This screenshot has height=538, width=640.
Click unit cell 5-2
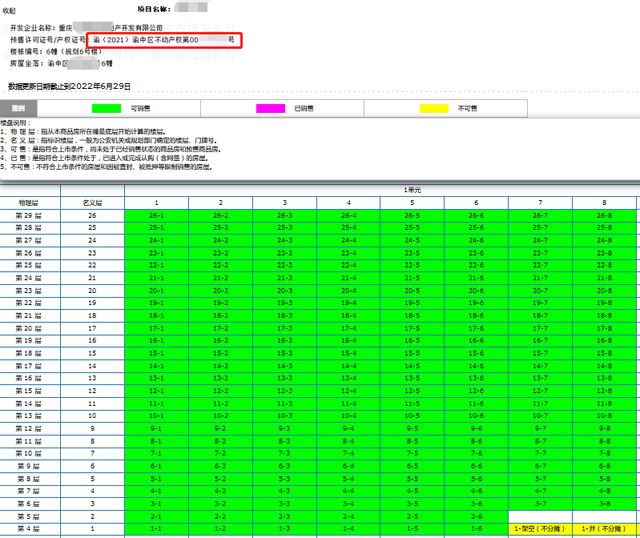220,479
